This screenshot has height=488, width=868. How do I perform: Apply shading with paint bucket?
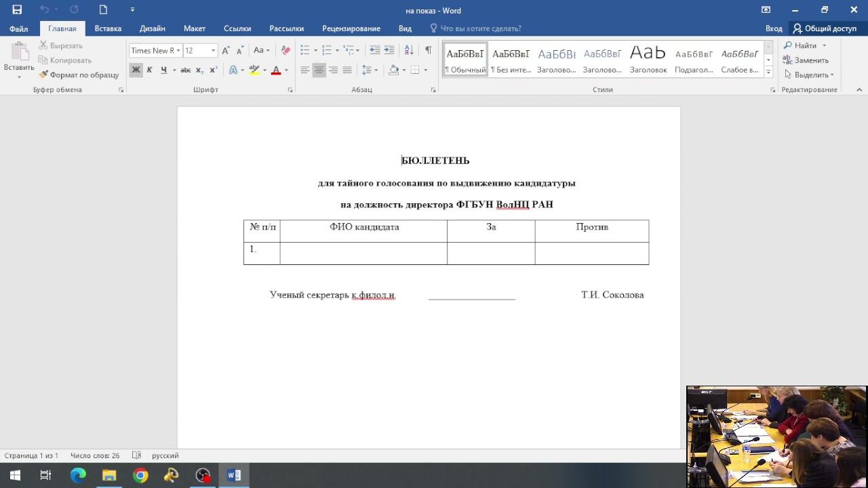(393, 70)
